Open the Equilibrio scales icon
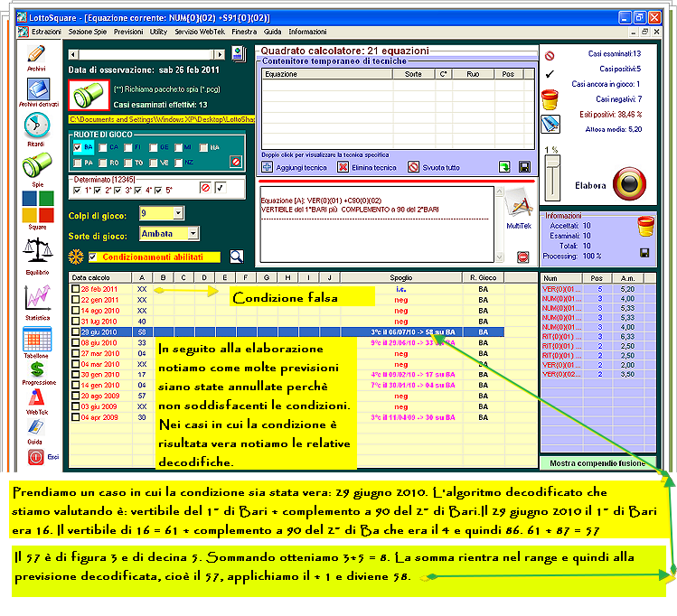Viewport: 677px width, 616px height. [x=38, y=250]
